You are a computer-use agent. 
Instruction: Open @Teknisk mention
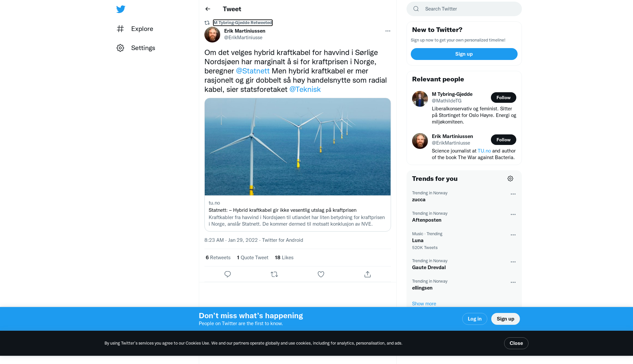point(305,89)
